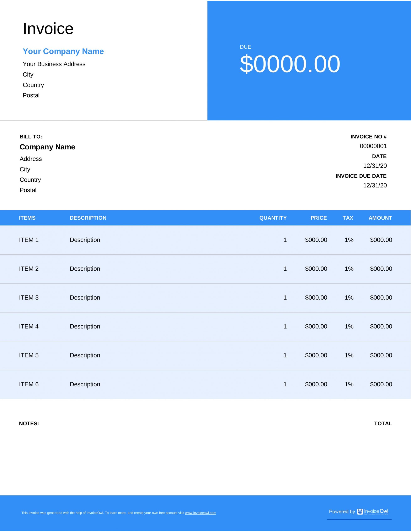Select the QUANTITY column header
The width and height of the screenshot is (411, 532).
coord(273,218)
